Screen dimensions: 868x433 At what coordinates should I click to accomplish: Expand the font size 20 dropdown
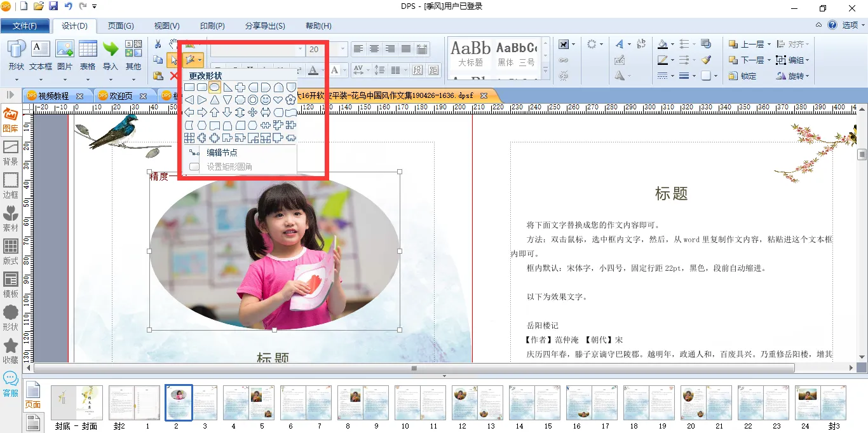click(342, 49)
